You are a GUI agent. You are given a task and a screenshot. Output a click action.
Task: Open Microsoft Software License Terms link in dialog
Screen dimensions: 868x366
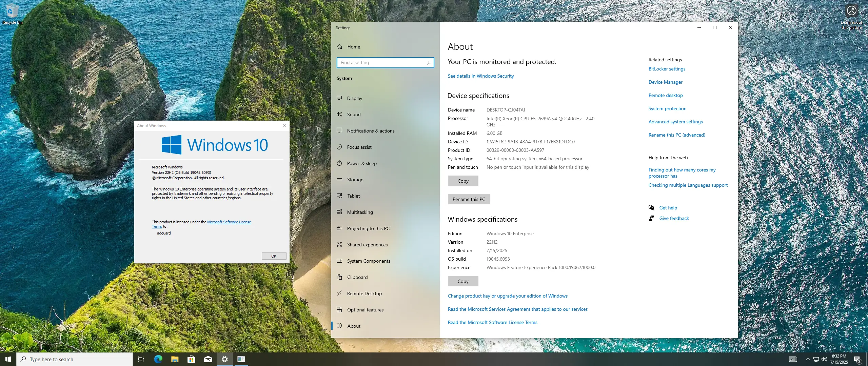[x=229, y=222]
